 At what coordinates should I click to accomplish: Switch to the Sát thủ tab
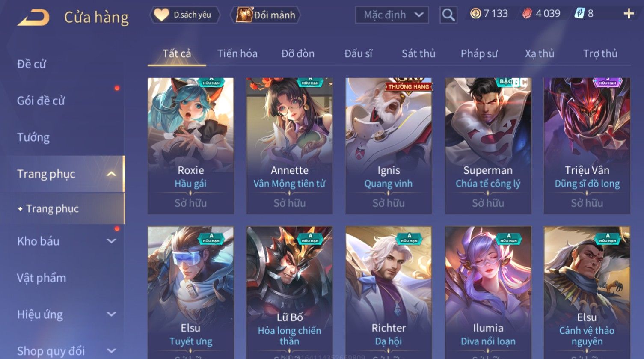418,53
